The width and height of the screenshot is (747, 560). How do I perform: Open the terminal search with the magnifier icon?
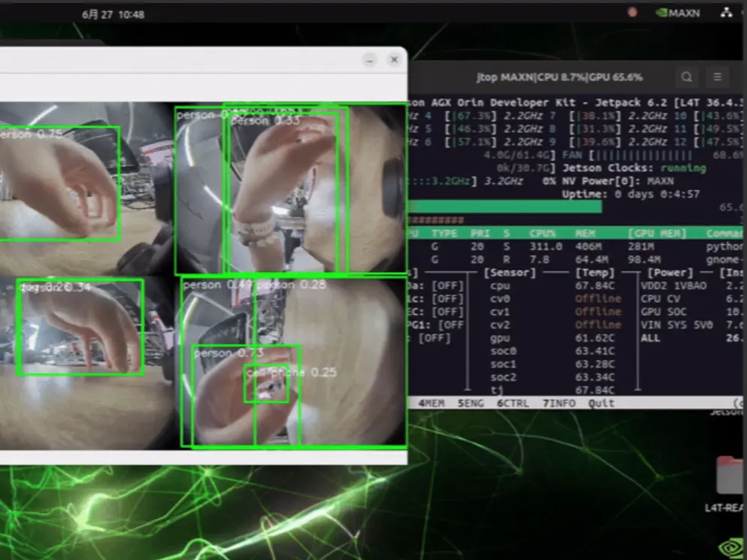(686, 77)
